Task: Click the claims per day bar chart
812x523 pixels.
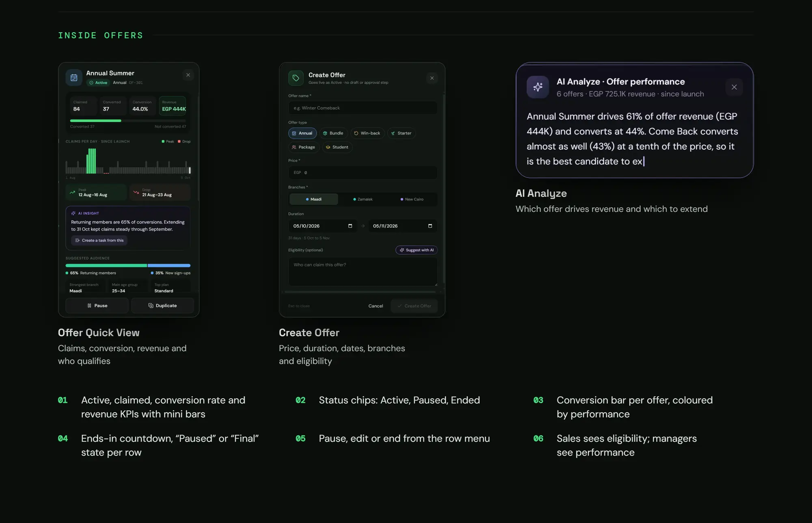Action: point(128,161)
